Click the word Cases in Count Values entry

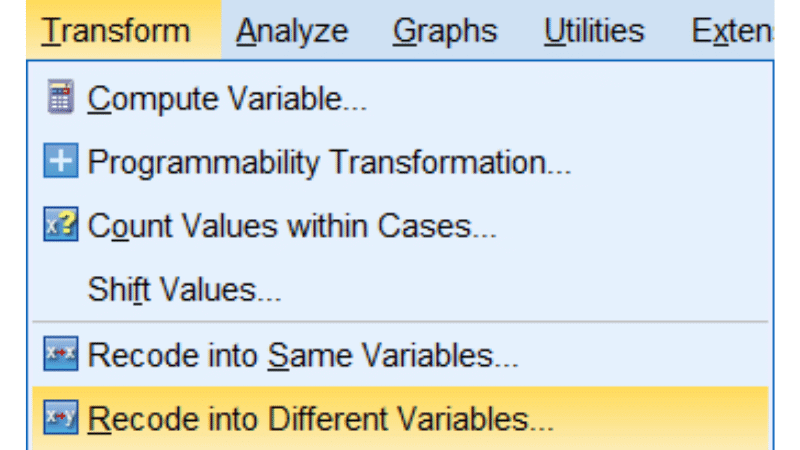pyautogui.click(x=437, y=226)
